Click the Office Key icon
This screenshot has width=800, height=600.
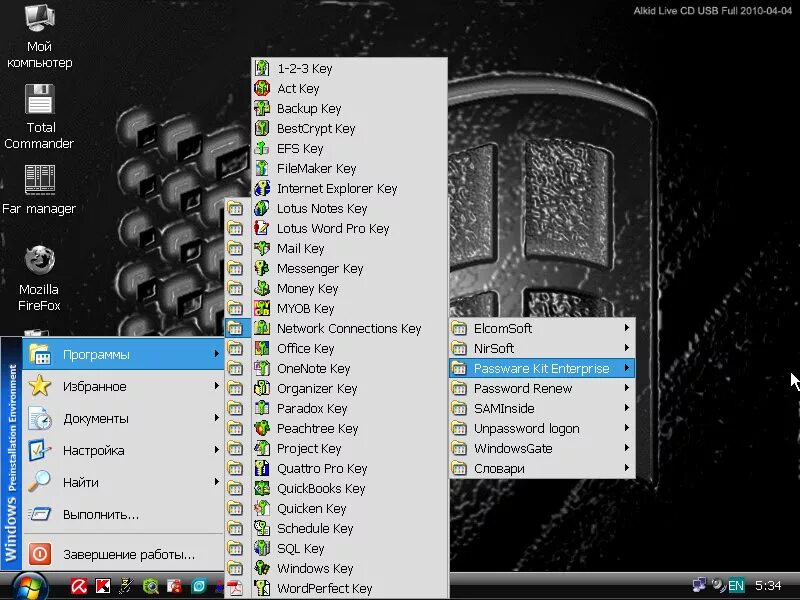point(262,348)
